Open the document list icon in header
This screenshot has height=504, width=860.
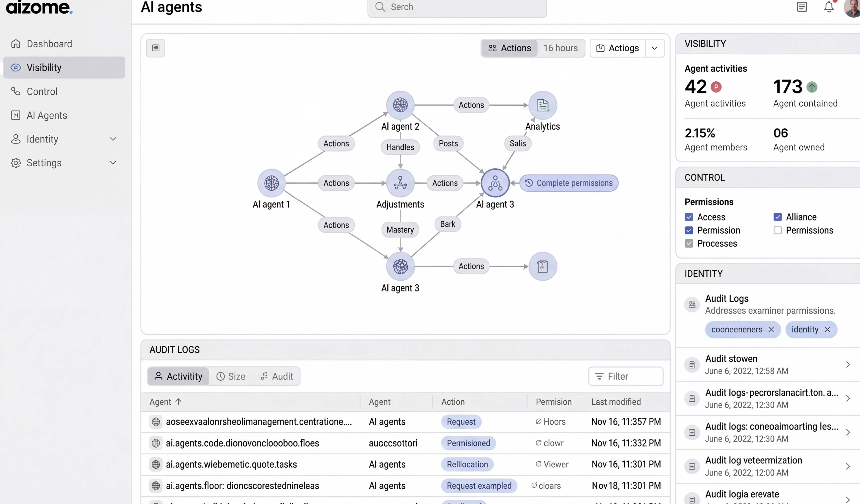[802, 7]
